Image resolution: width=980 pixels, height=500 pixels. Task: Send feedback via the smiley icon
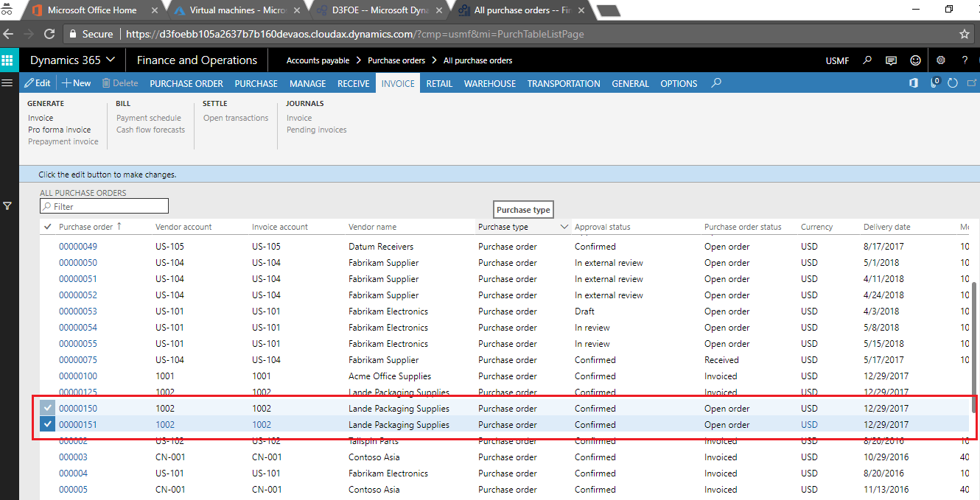[915, 60]
